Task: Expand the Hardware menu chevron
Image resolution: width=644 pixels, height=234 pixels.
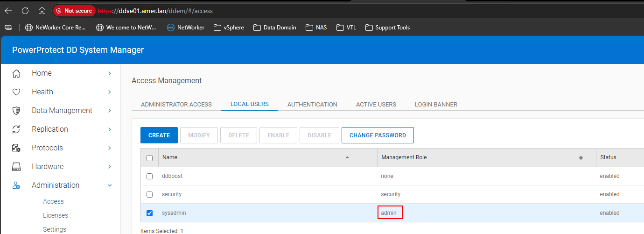Action: [x=110, y=167]
